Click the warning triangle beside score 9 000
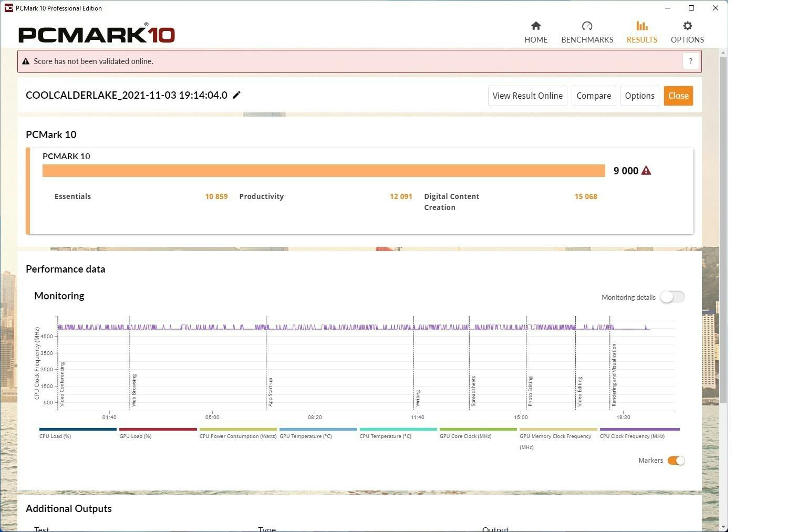The width and height of the screenshot is (807, 532). click(646, 171)
